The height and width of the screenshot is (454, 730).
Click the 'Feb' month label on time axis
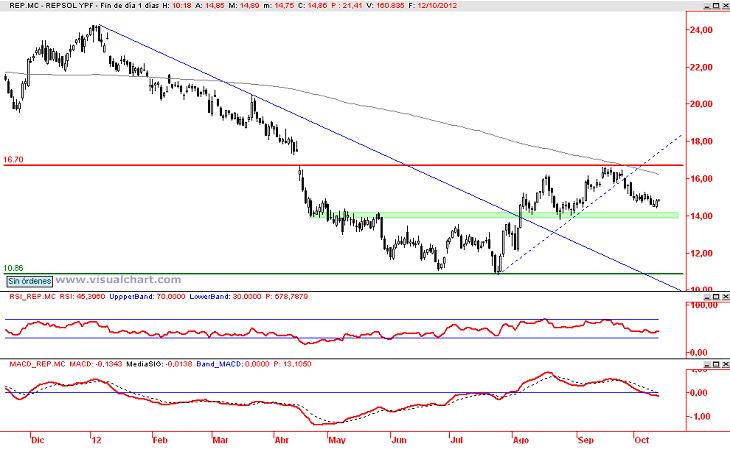click(160, 440)
